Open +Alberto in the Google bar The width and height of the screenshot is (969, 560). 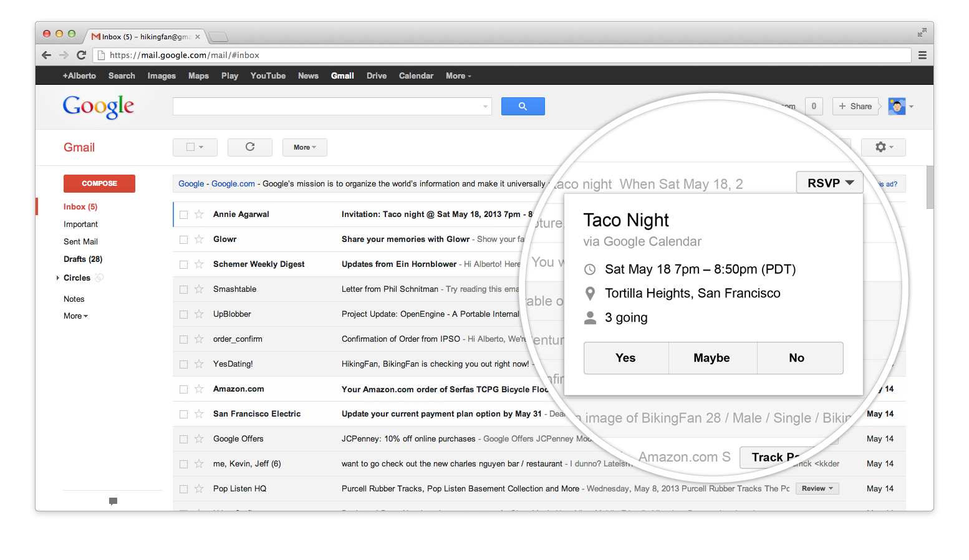coord(79,76)
